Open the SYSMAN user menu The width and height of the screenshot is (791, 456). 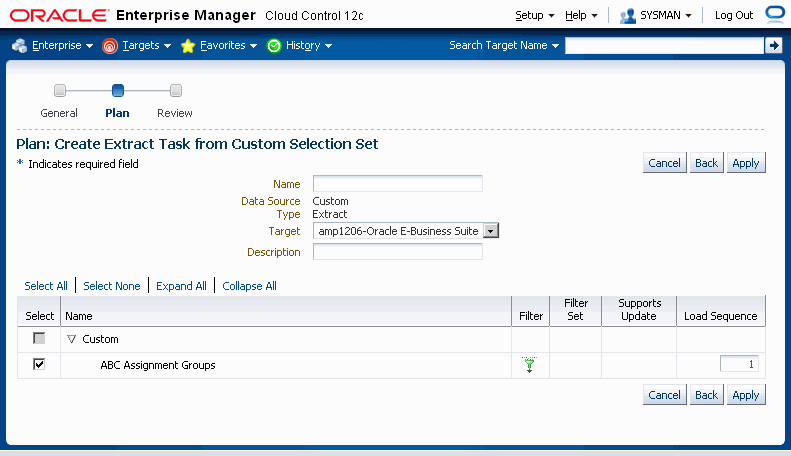665,16
